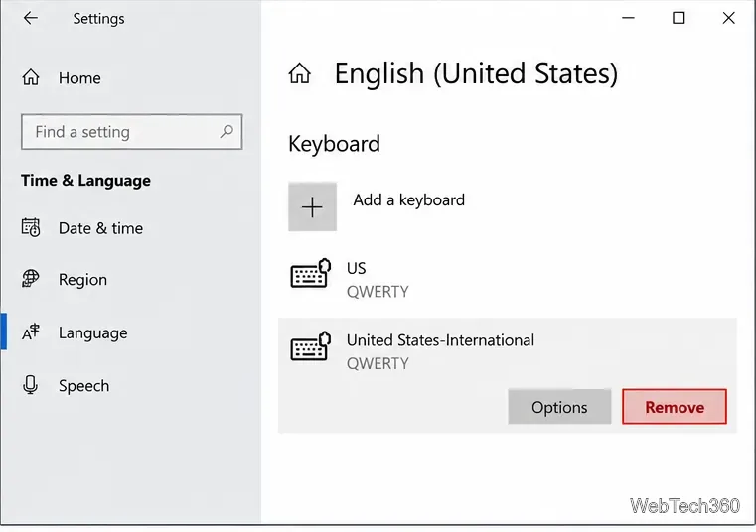Open Options for United States-International keyboard

[559, 407]
